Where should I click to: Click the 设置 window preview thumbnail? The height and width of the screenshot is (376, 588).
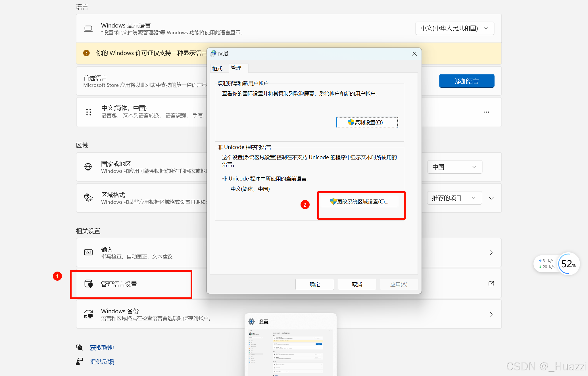(x=291, y=352)
